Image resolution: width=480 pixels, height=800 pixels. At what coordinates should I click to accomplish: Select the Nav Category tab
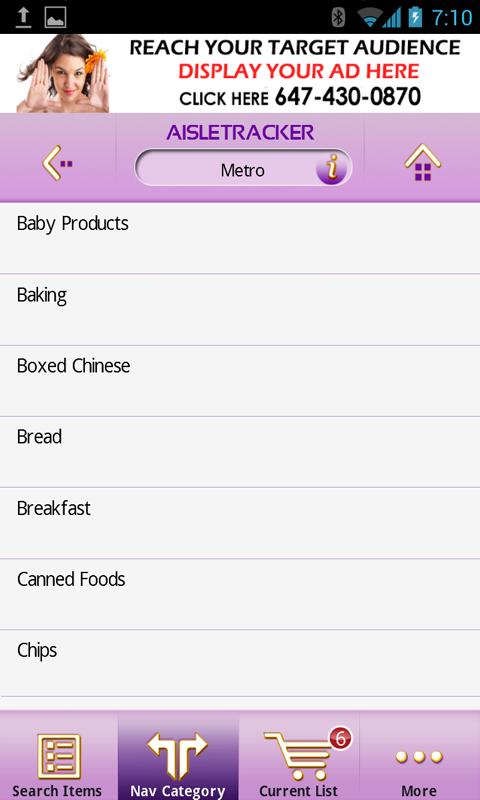coord(178,756)
